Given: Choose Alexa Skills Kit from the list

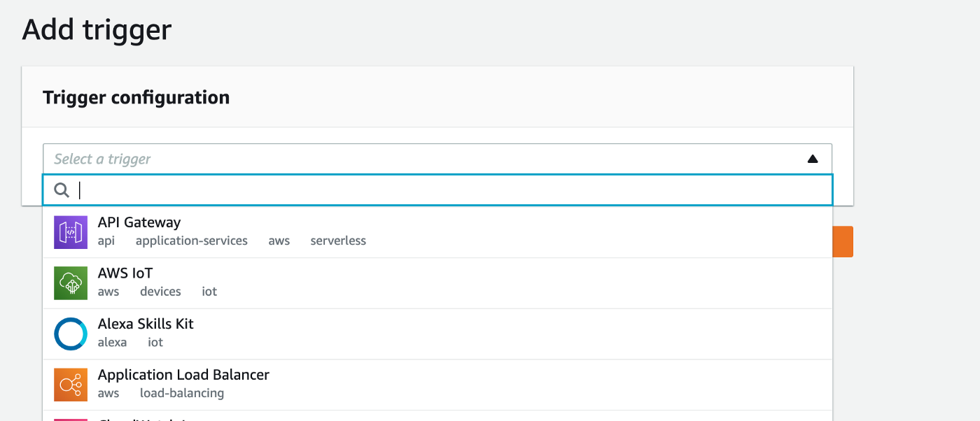Looking at the screenshot, I should click(437, 334).
